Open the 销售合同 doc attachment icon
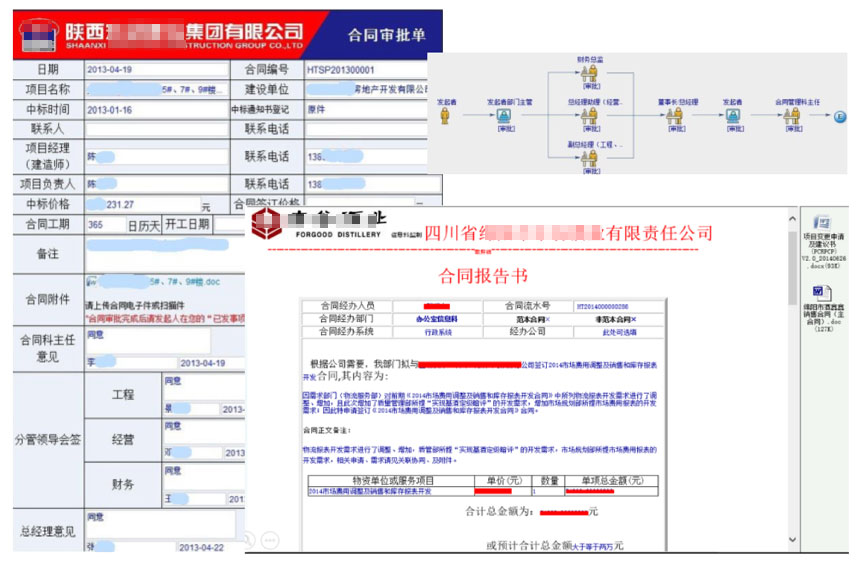The image size is (866, 565). [x=819, y=291]
